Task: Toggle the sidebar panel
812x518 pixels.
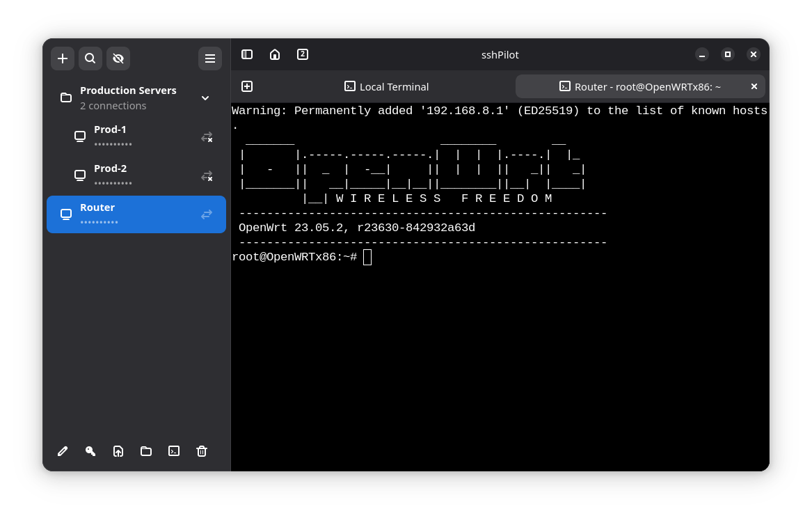Action: (247, 54)
